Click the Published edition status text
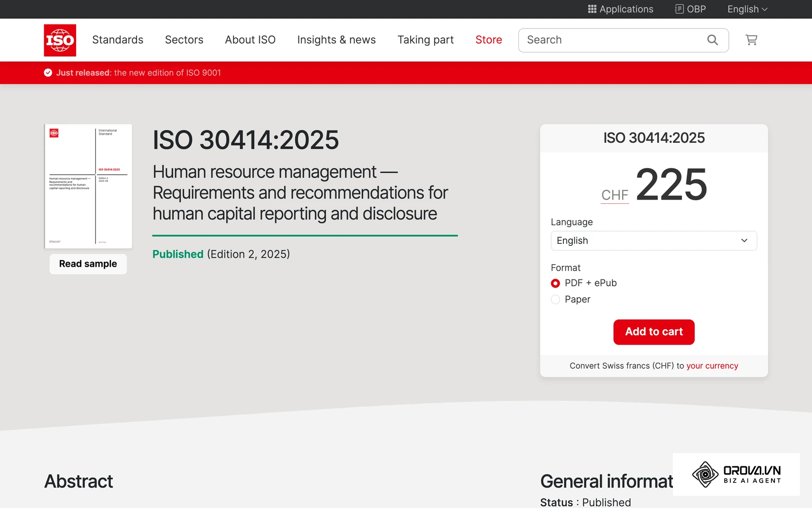 click(221, 254)
